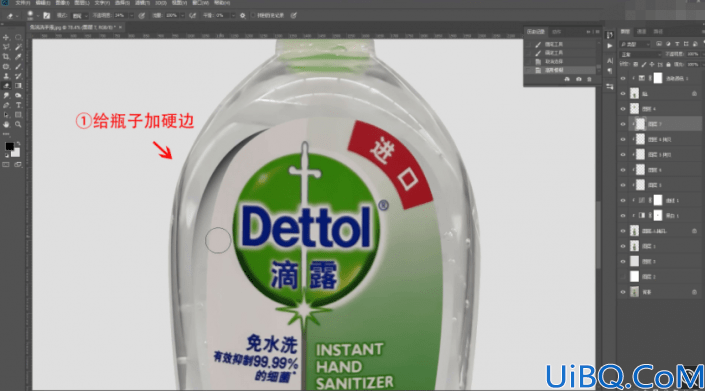Open the Character panel from collapsed dock
Viewport: 705px width, 391px height.
[x=610, y=60]
